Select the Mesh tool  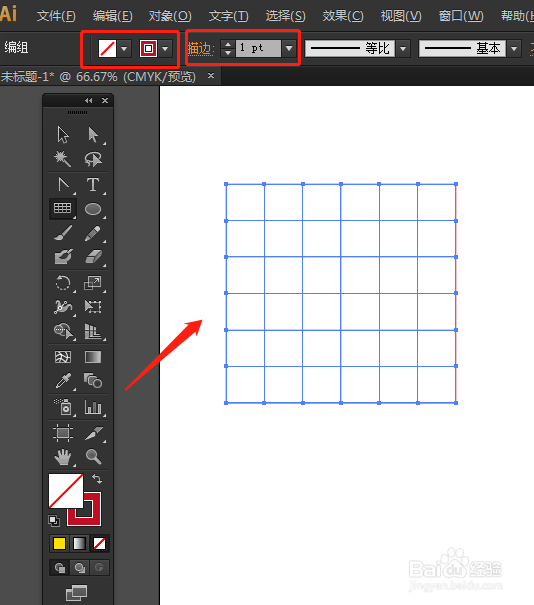(x=63, y=357)
